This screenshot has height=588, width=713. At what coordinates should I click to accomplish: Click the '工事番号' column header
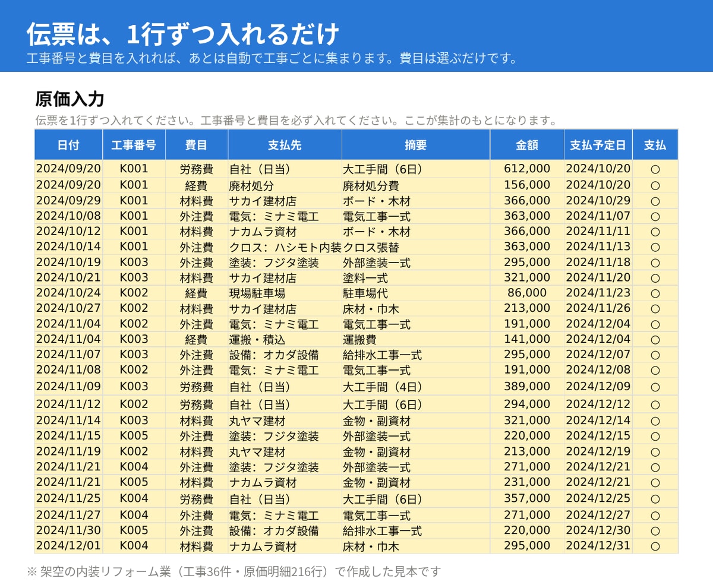pyautogui.click(x=134, y=145)
